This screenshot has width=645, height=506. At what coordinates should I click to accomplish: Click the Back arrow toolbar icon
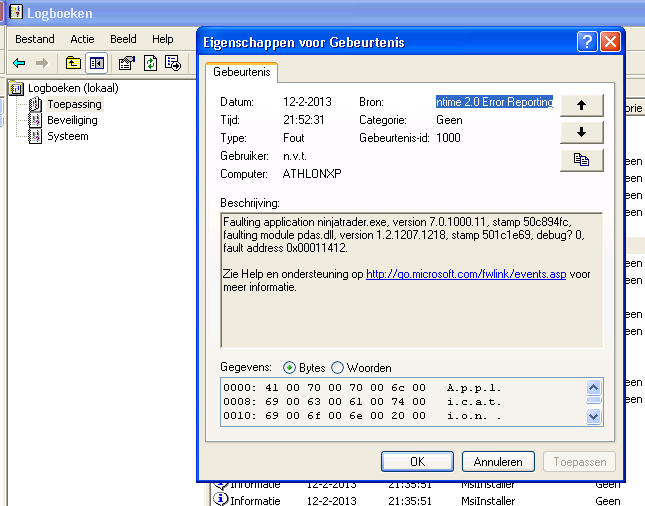19,63
